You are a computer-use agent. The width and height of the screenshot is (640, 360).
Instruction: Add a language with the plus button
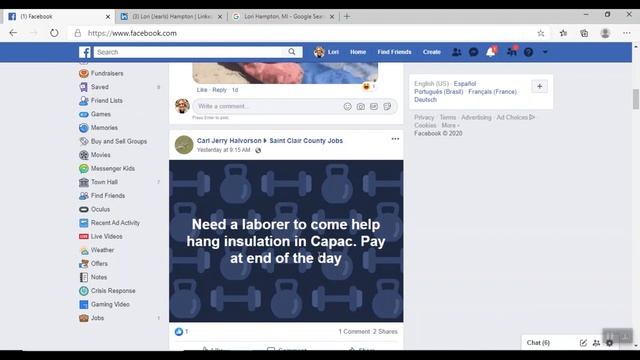click(x=540, y=87)
